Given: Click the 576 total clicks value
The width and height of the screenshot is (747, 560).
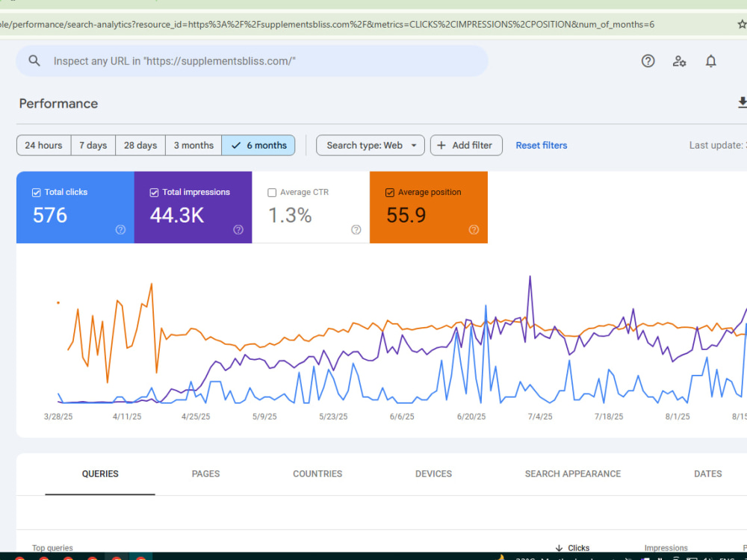Looking at the screenshot, I should point(50,215).
